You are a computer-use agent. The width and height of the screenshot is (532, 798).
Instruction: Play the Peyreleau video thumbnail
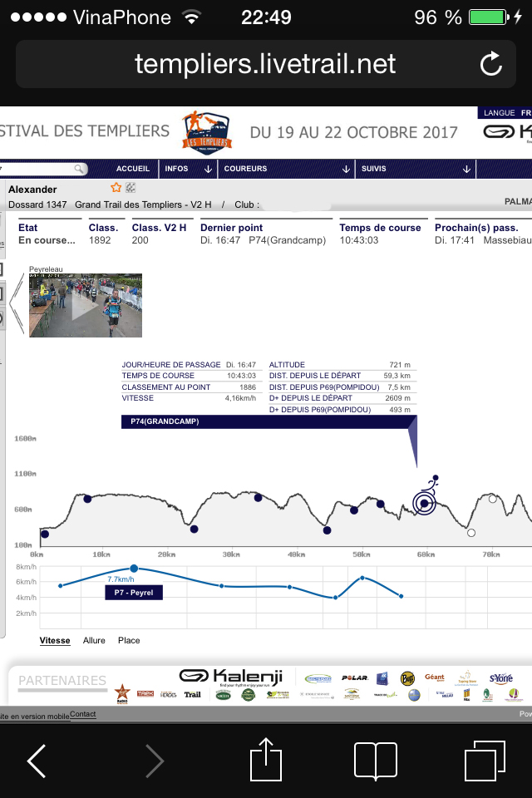coord(85,306)
